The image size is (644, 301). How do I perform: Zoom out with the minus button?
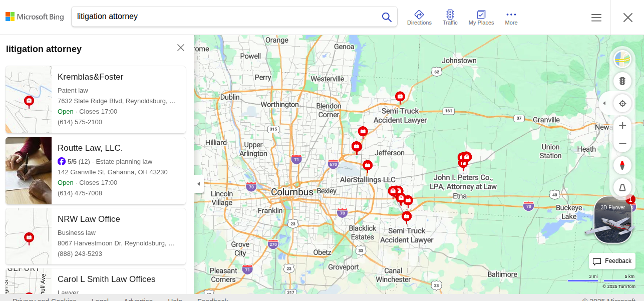622,144
